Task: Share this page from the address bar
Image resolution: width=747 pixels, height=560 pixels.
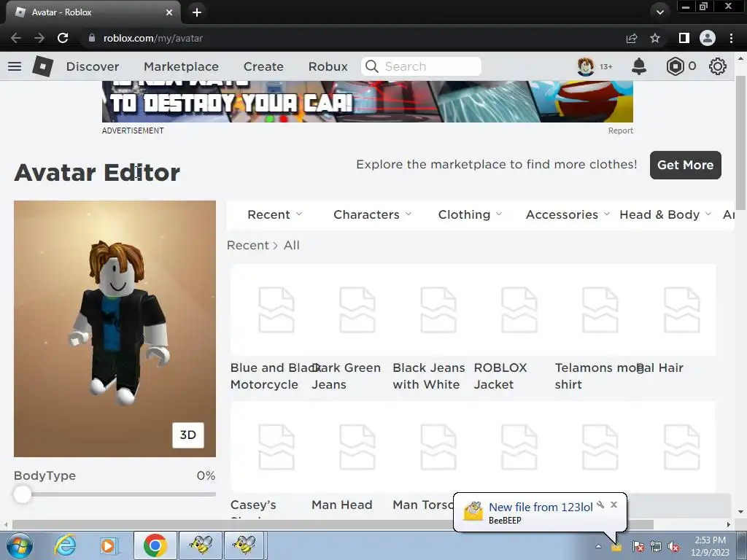Action: (632, 38)
